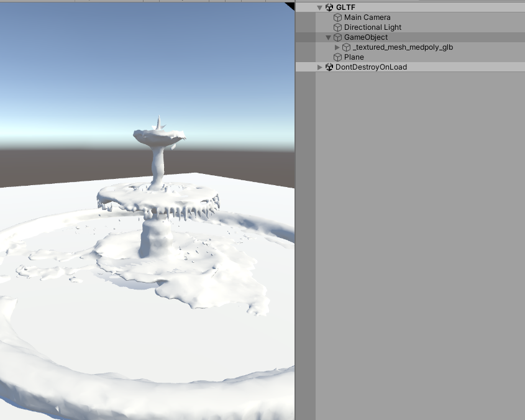Select DontDestroyOnLoad scene name
This screenshot has width=525, height=420.
coord(371,67)
